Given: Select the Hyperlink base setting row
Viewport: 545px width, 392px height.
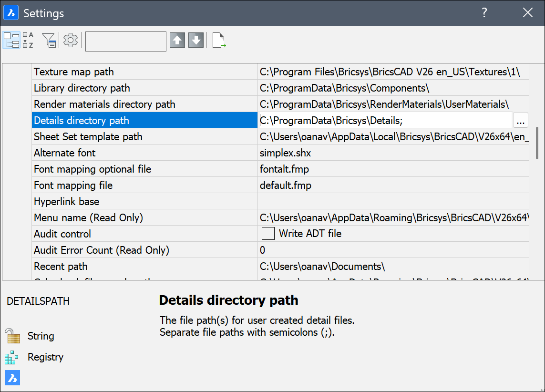Looking at the screenshot, I should 144,202.
